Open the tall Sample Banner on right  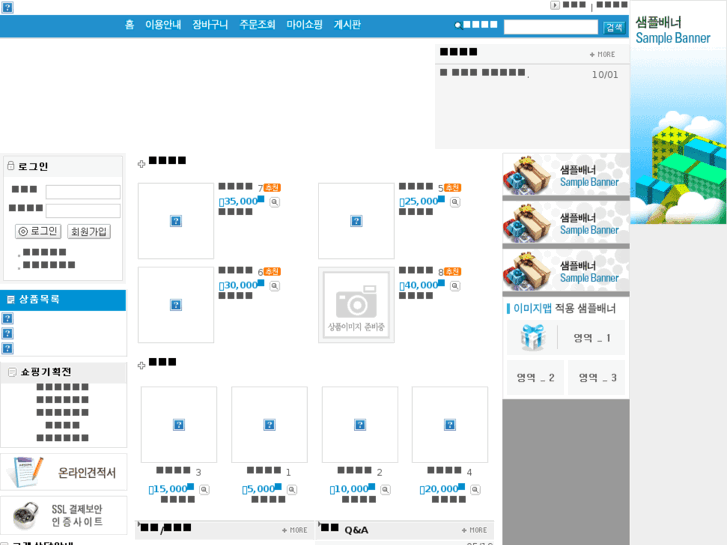point(678,112)
